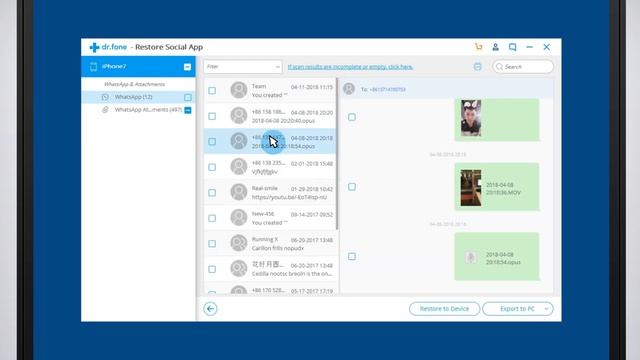Click the 20:18:54.opus message bubble
Image resolution: width=640 pixels, height=360 pixels.
tap(497, 256)
